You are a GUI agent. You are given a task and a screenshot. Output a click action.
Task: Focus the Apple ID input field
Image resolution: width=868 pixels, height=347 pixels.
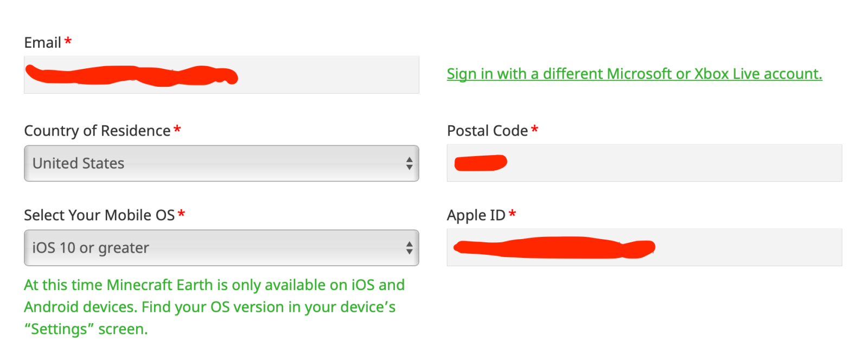(x=749, y=247)
